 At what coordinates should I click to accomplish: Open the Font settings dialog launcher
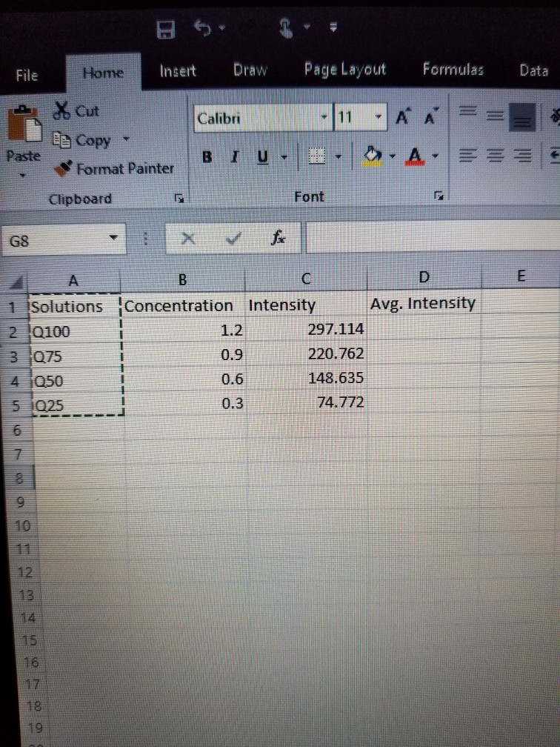click(x=439, y=196)
